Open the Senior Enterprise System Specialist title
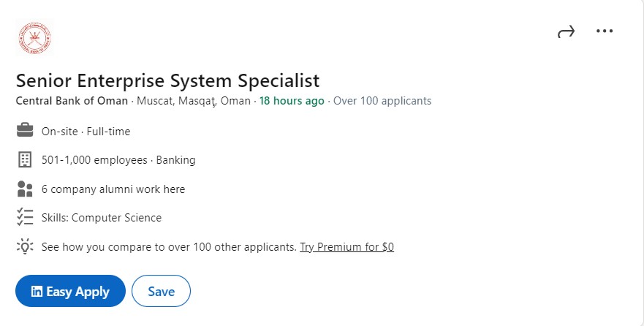The width and height of the screenshot is (644, 326). point(167,80)
